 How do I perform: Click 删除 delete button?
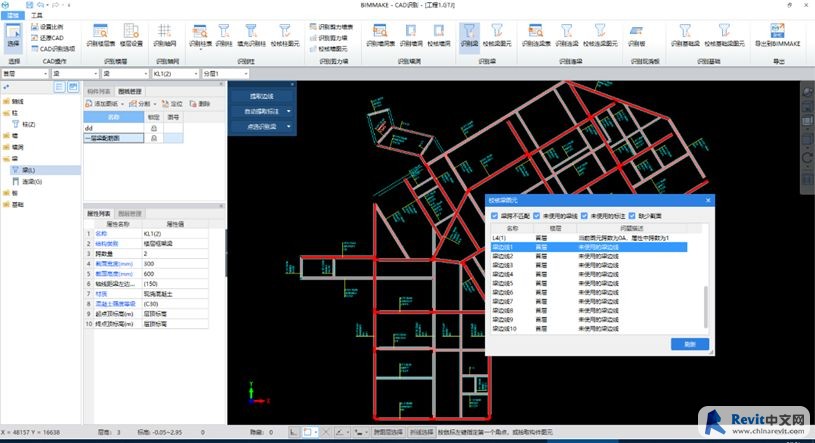[200, 104]
